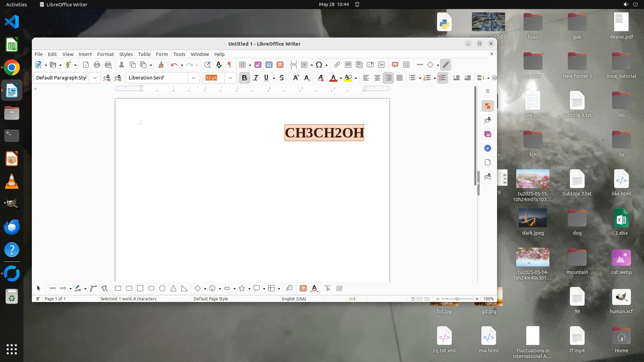The image size is (644, 362).
Task: Click the zoom slider in status bar
Action: [x=457, y=299]
